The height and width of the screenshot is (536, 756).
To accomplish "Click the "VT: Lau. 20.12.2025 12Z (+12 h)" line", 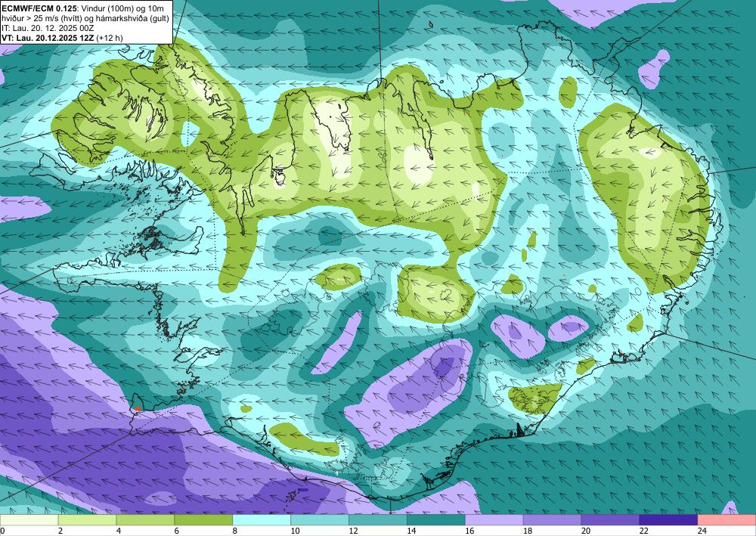I will pos(62,38).
